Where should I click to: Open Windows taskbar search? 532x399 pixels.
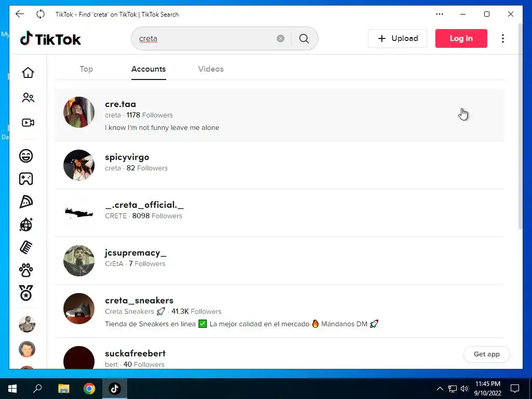click(37, 389)
